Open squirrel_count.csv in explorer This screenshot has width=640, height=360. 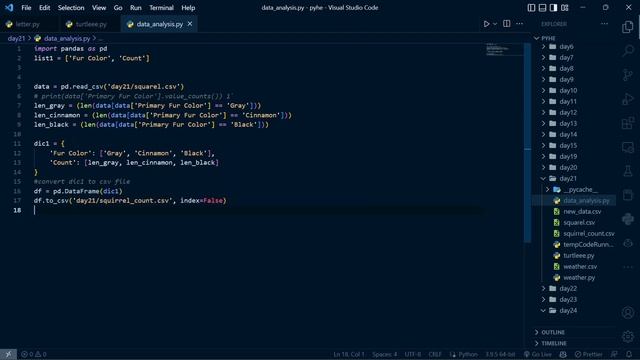589,233
